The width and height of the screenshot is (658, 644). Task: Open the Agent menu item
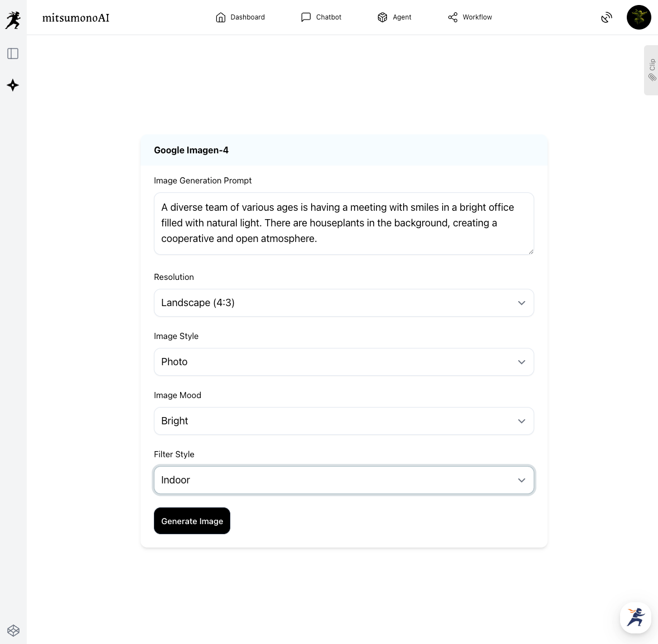394,17
